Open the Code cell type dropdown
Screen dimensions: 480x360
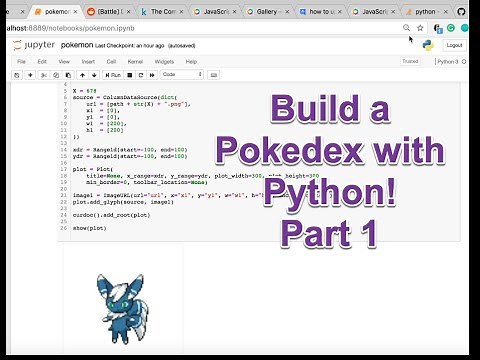point(182,75)
